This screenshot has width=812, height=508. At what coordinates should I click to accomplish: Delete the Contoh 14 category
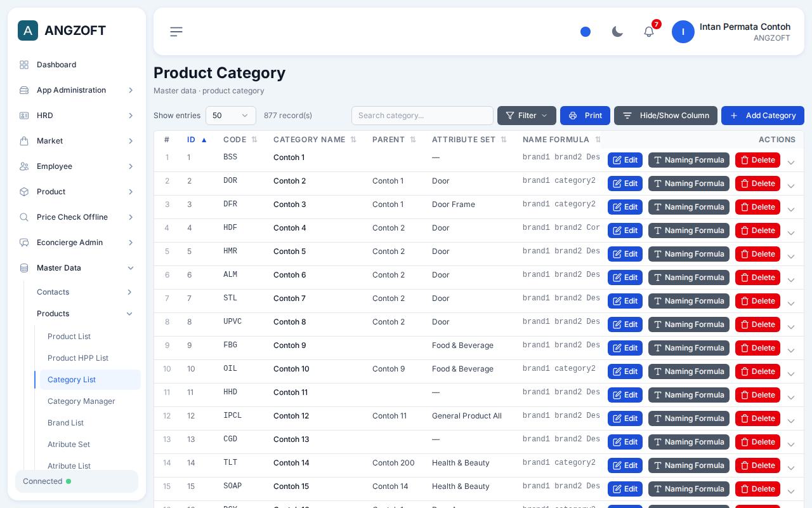(757, 465)
